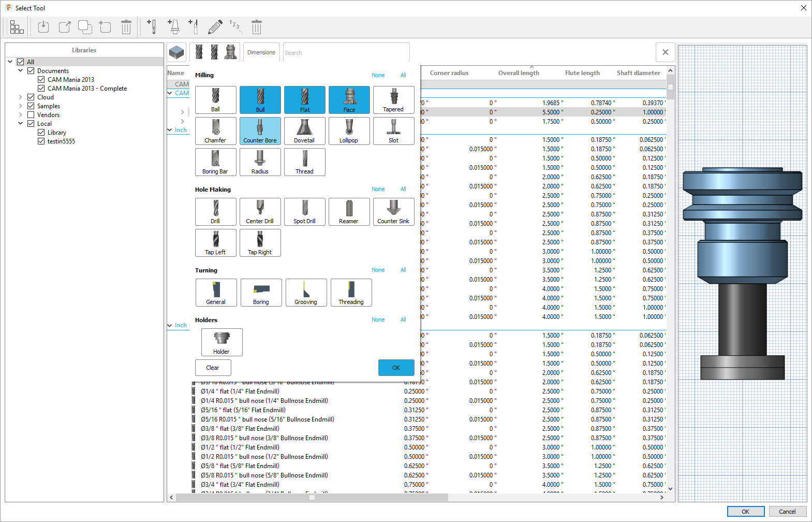The image size is (812, 522).
Task: Select the Grooving turning tool type
Action: click(306, 293)
